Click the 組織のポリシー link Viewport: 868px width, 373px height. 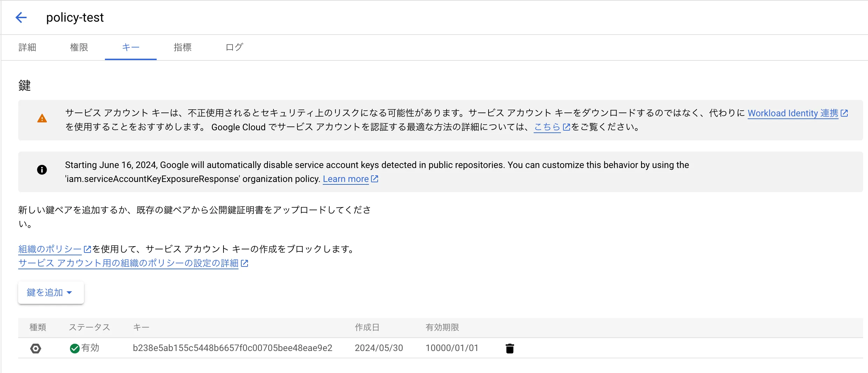tap(49, 249)
